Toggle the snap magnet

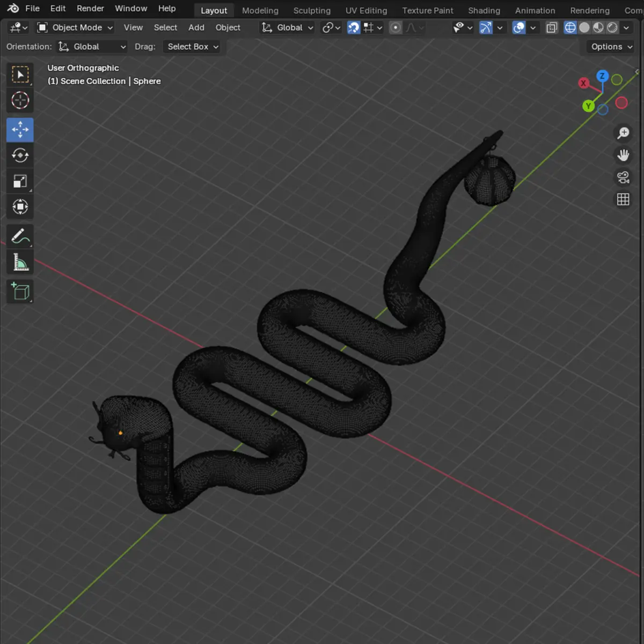click(x=354, y=27)
